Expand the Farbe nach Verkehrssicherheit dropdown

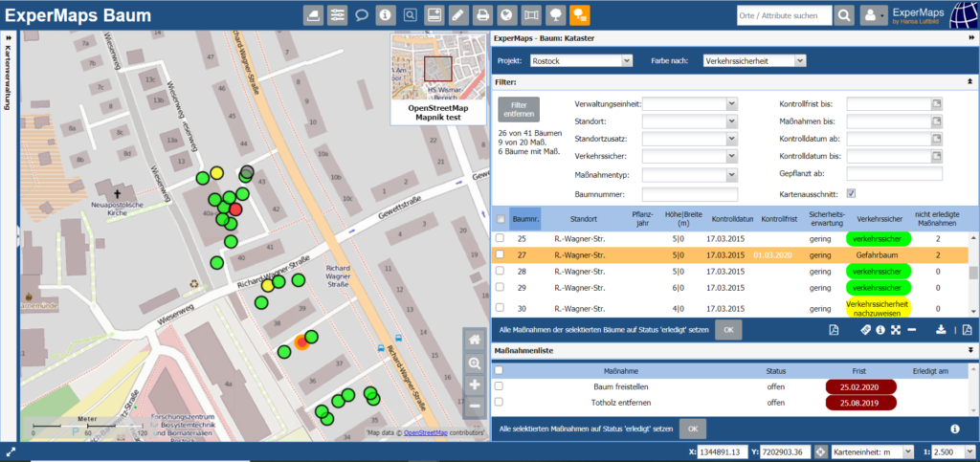pyautogui.click(x=754, y=60)
